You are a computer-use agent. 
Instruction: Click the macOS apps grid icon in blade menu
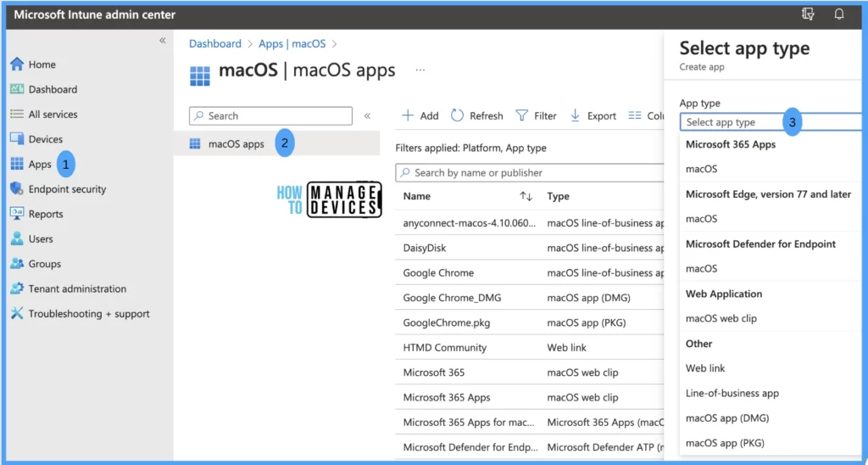195,144
